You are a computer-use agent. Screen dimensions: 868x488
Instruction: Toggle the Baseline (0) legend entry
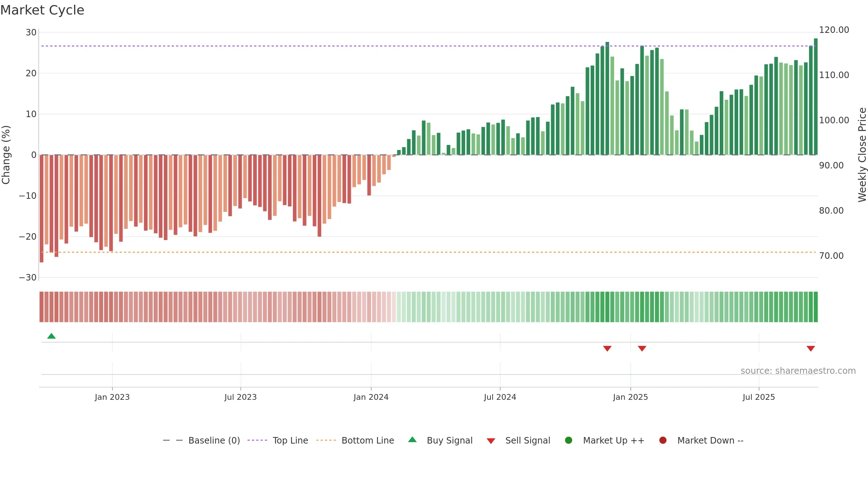201,440
